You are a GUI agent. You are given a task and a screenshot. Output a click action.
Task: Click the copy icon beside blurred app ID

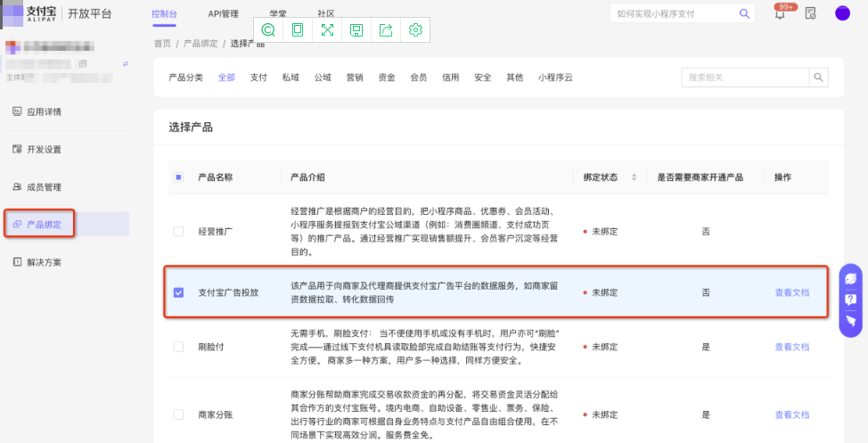pyautogui.click(x=83, y=64)
